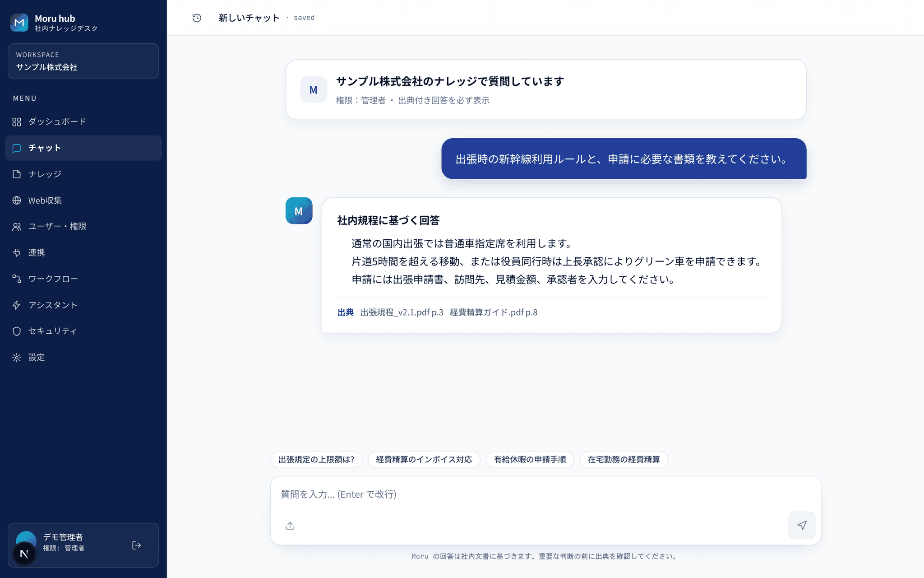The height and width of the screenshot is (578, 924).
Task: Click the デモ管理者 user avatar
Action: click(26, 537)
